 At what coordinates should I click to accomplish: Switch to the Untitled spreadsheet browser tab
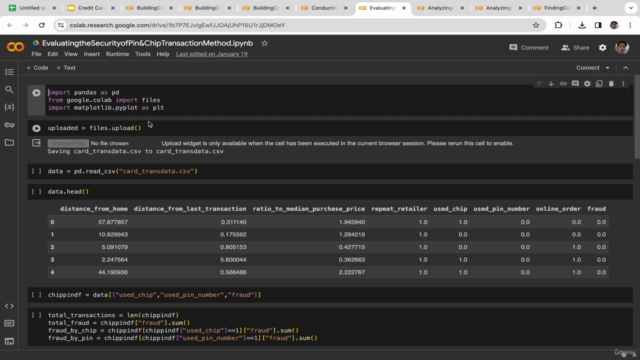pyautogui.click(x=33, y=8)
